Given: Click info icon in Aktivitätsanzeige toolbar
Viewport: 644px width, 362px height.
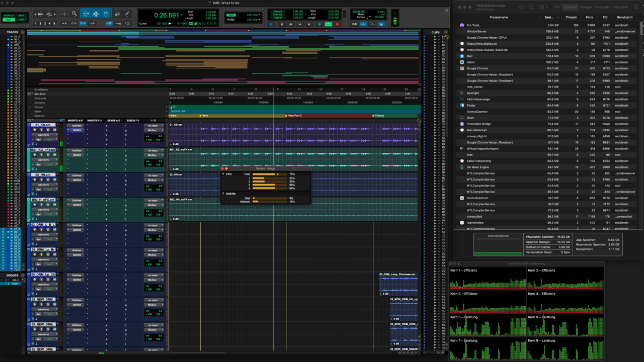Looking at the screenshot, I should coord(531,7).
